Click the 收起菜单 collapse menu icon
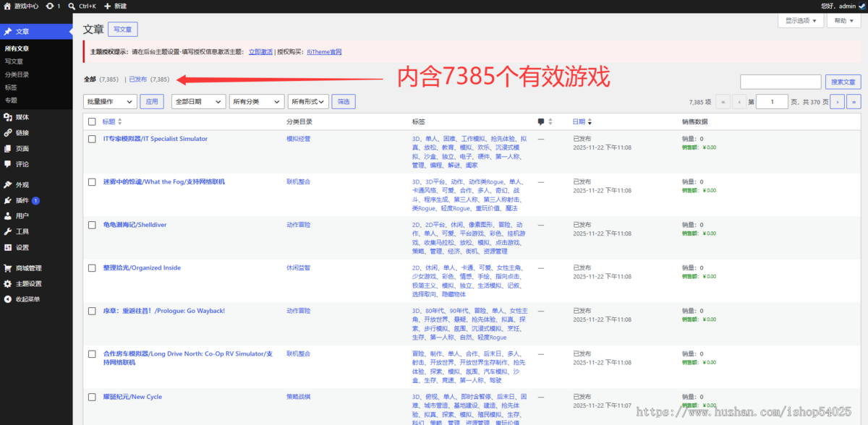The height and width of the screenshot is (425, 868). 7,299
